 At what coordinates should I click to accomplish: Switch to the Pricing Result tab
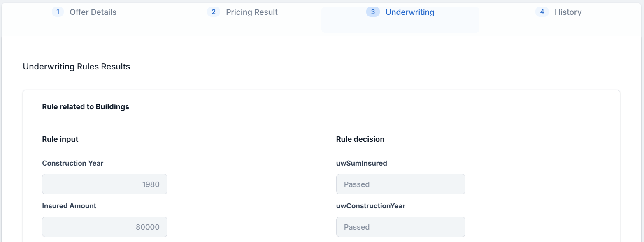click(251, 12)
